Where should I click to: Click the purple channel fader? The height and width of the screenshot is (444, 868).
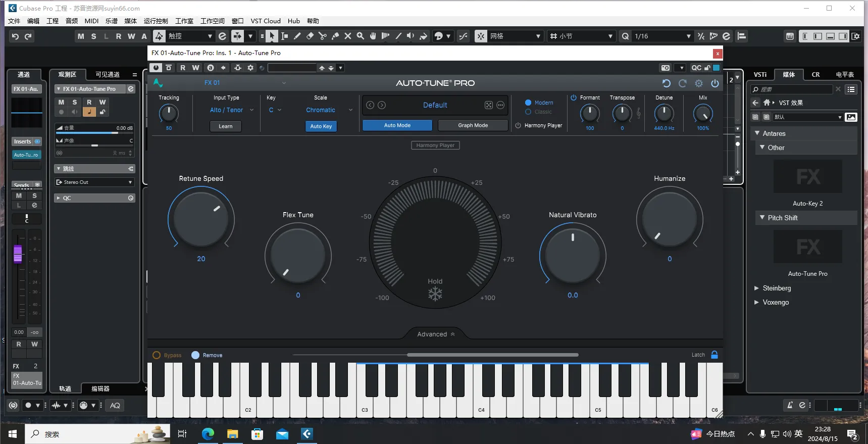click(x=18, y=254)
